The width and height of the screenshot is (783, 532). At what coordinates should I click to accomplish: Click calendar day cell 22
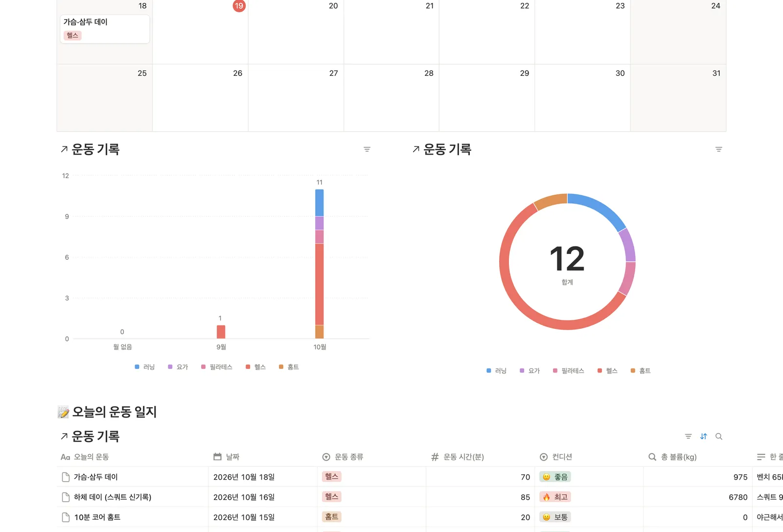[487, 32]
